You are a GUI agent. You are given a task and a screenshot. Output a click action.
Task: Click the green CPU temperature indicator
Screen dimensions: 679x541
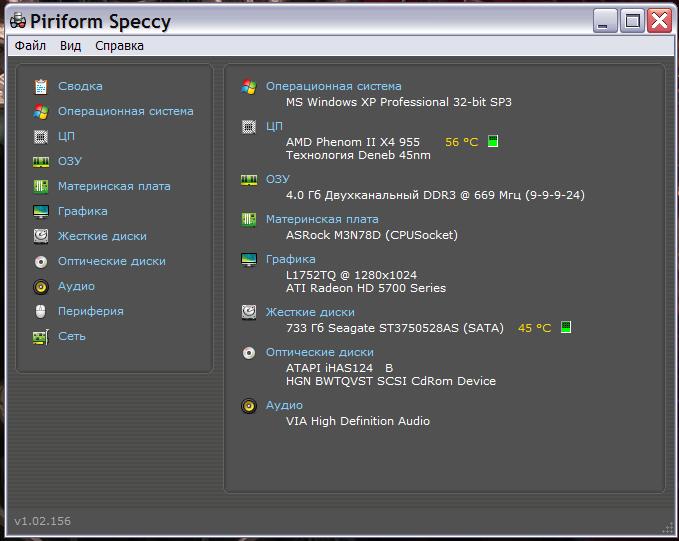click(x=493, y=142)
